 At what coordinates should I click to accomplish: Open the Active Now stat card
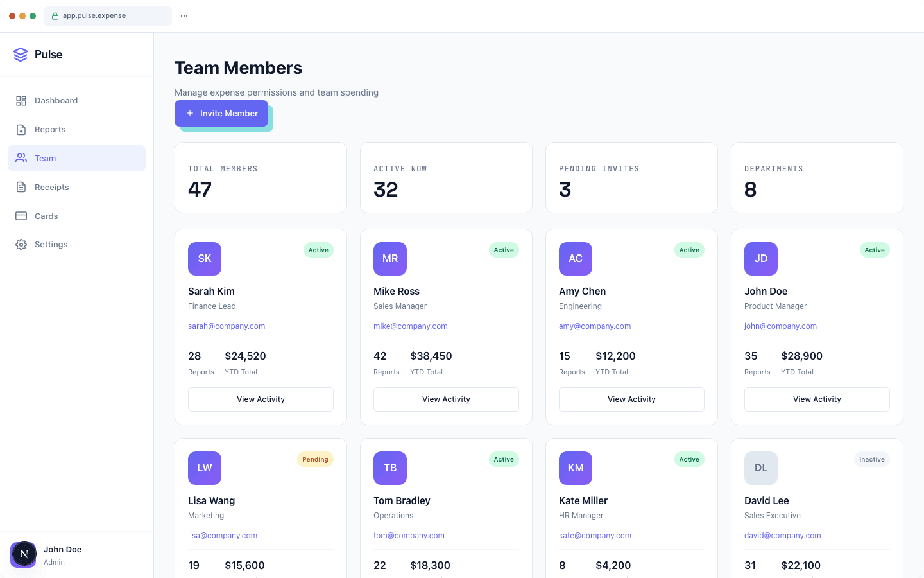coord(446,177)
